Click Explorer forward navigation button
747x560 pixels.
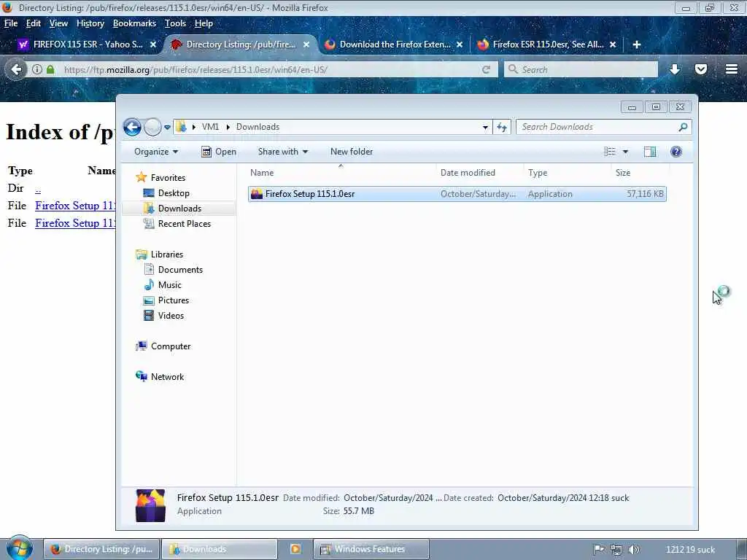152,127
